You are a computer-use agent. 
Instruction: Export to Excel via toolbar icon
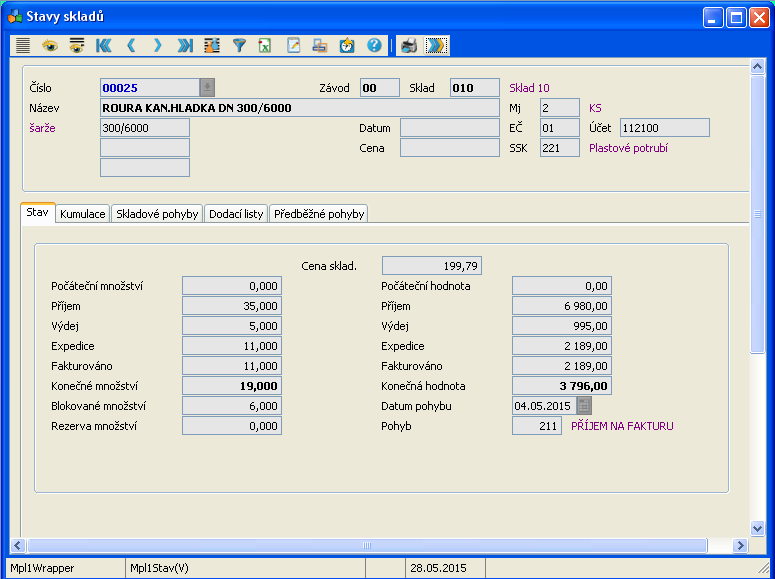[x=265, y=45]
